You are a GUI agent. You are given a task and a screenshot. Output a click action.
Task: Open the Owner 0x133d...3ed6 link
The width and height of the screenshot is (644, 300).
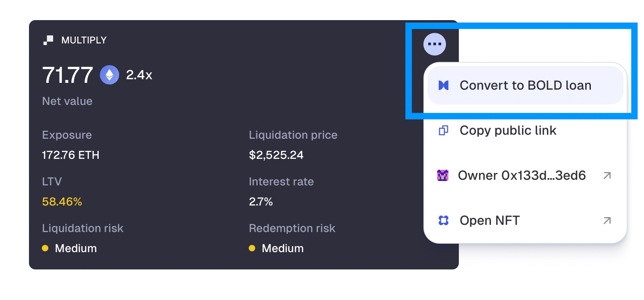[522, 175]
